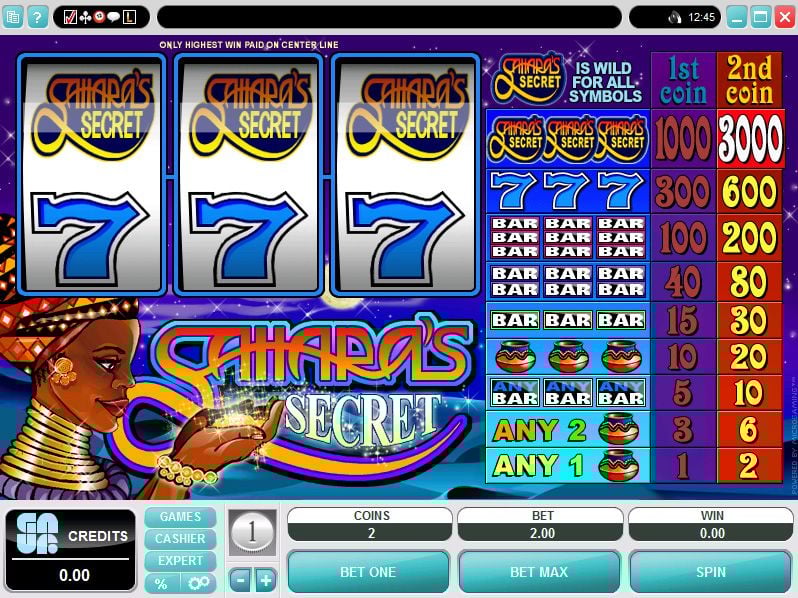Click the boxed L loyalty icon
The image size is (798, 598).
tap(129, 17)
